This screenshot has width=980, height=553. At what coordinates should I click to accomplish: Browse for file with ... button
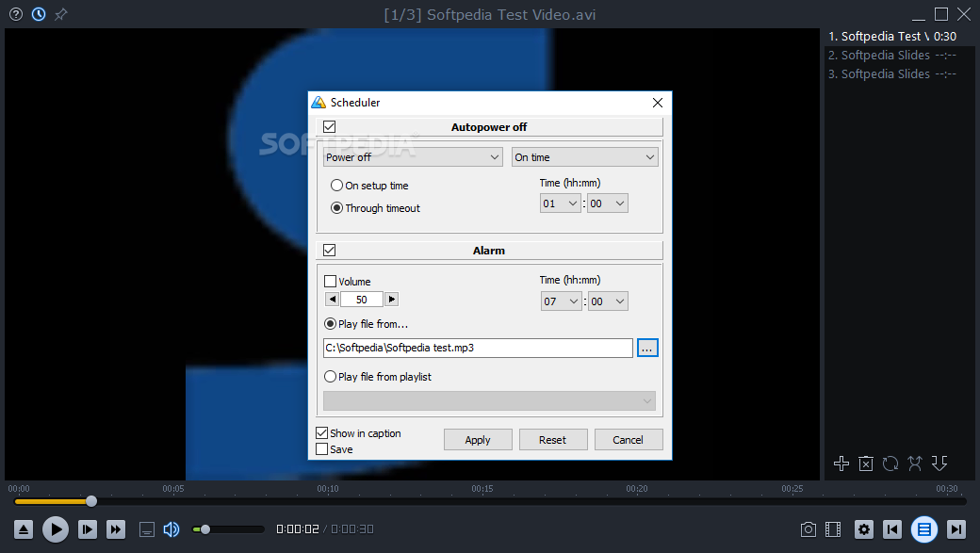[x=647, y=348]
